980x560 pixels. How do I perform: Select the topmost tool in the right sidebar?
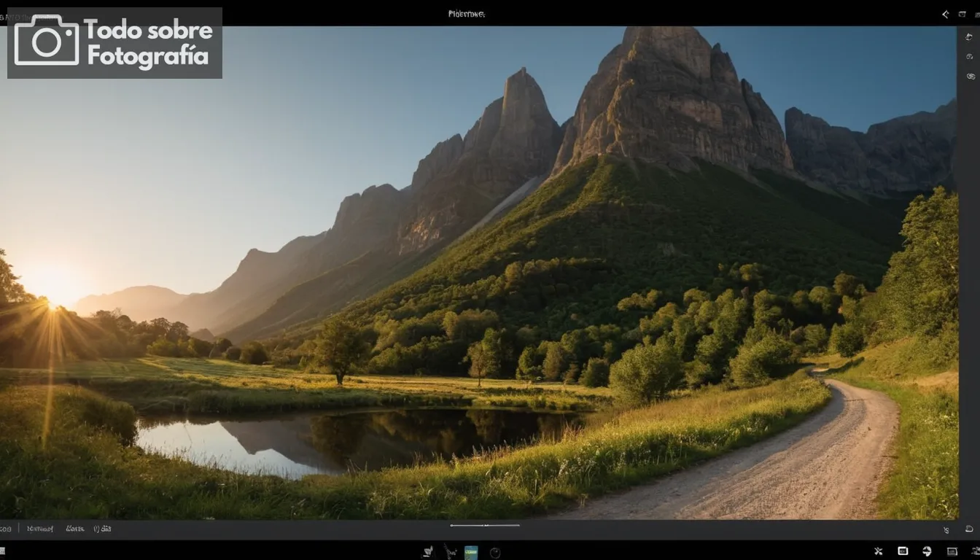tap(969, 37)
